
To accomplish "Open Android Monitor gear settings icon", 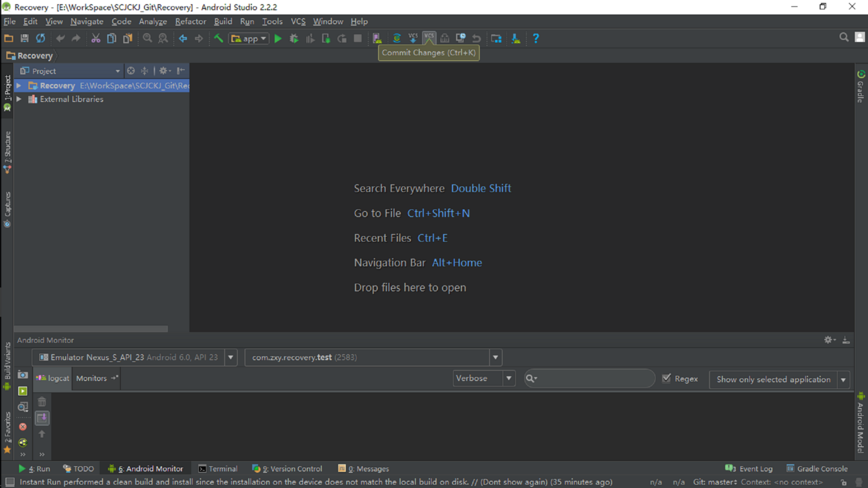I will 829,340.
